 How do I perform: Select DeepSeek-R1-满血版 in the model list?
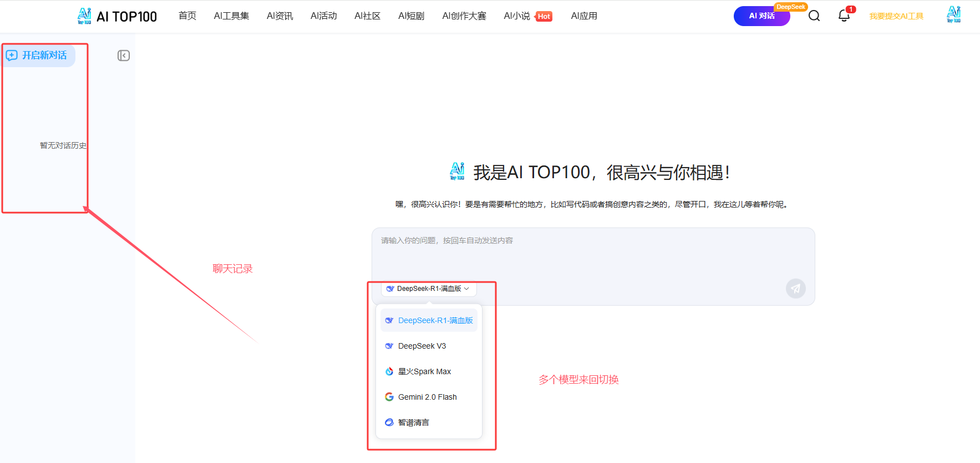pyautogui.click(x=429, y=320)
